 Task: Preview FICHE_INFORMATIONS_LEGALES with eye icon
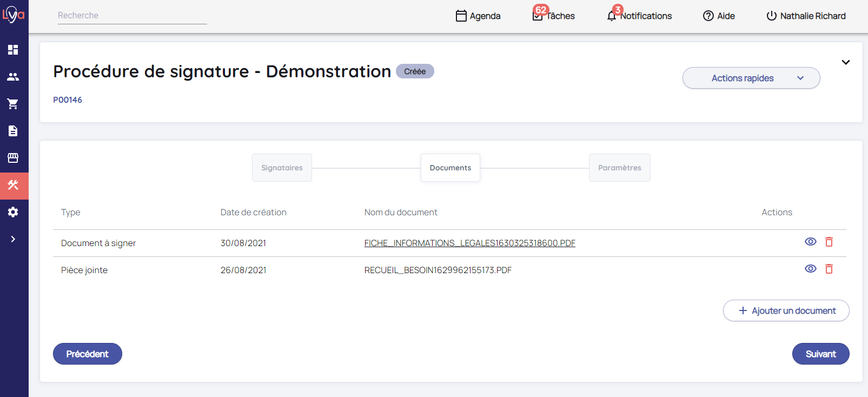pos(810,242)
